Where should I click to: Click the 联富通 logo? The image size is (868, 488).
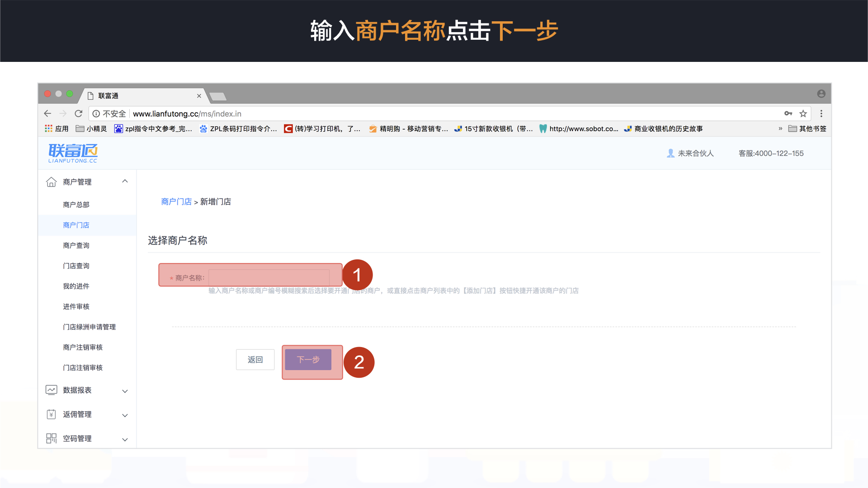point(73,153)
